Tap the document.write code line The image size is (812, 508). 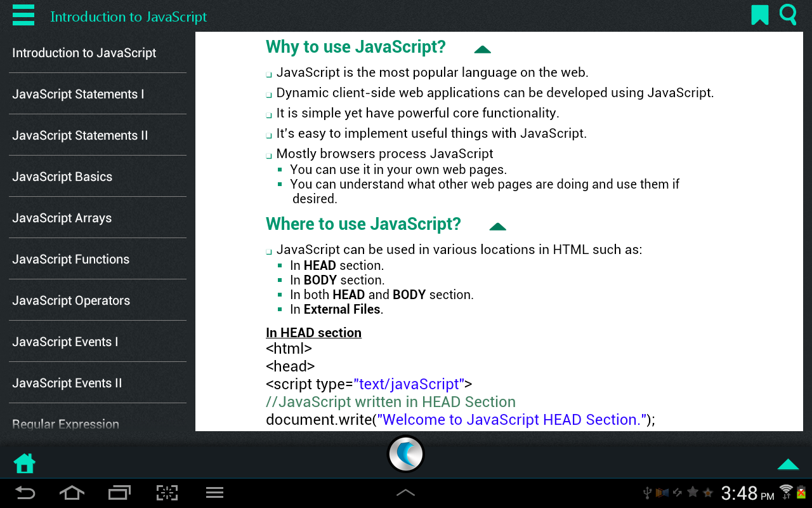[x=461, y=420]
